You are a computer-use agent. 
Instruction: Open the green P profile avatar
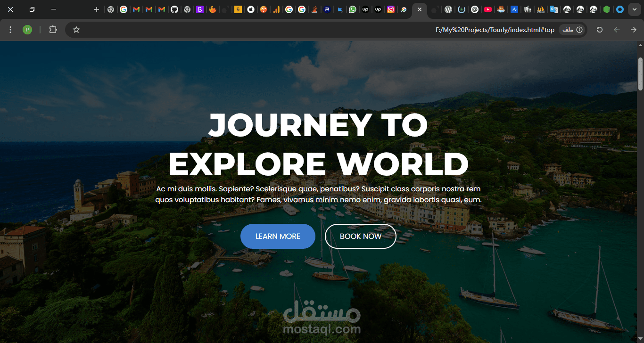coord(27,30)
